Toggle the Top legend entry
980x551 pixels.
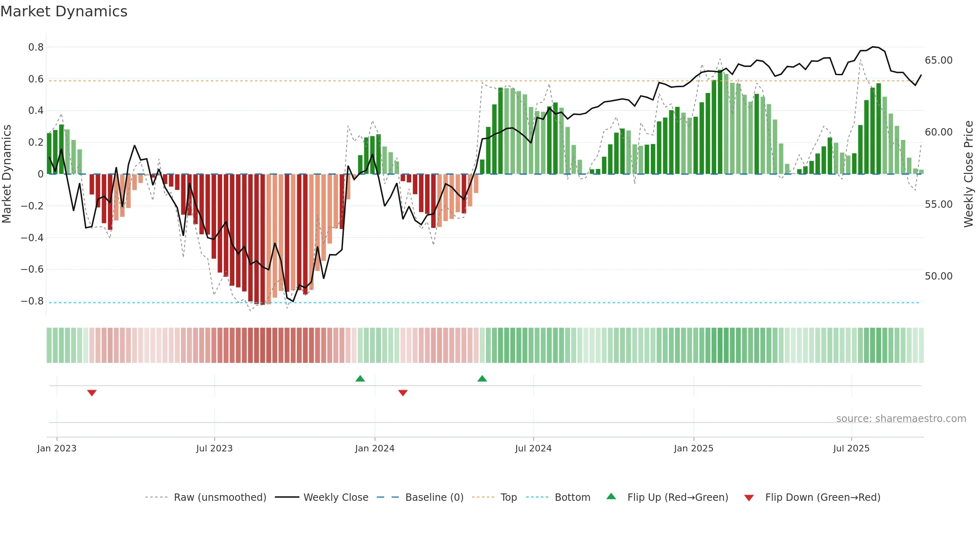(494, 497)
